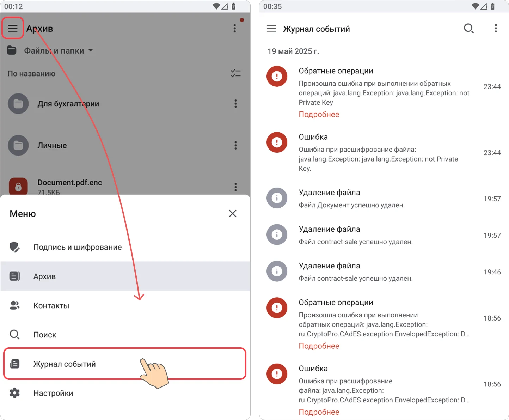Open the 19:46 Удаление файла event

point(384,272)
